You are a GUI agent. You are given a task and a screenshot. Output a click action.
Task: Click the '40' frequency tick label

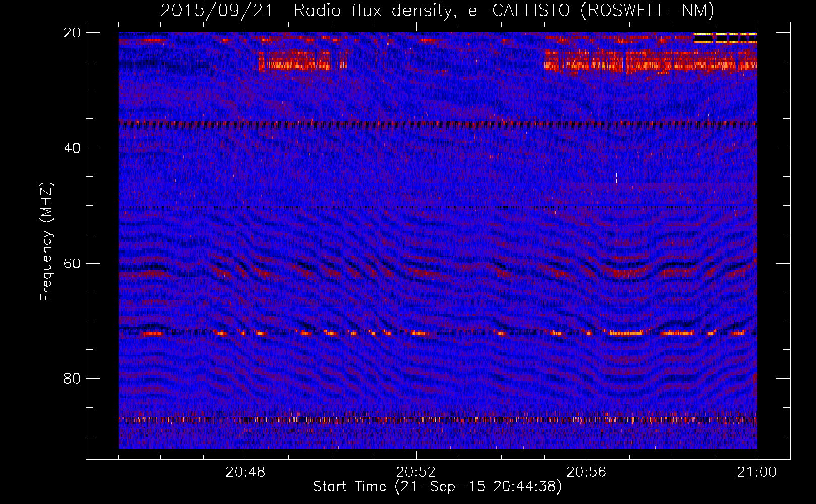click(72, 148)
